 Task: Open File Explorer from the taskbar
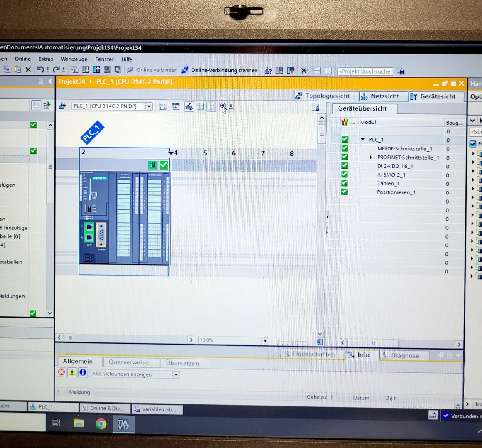point(79,423)
